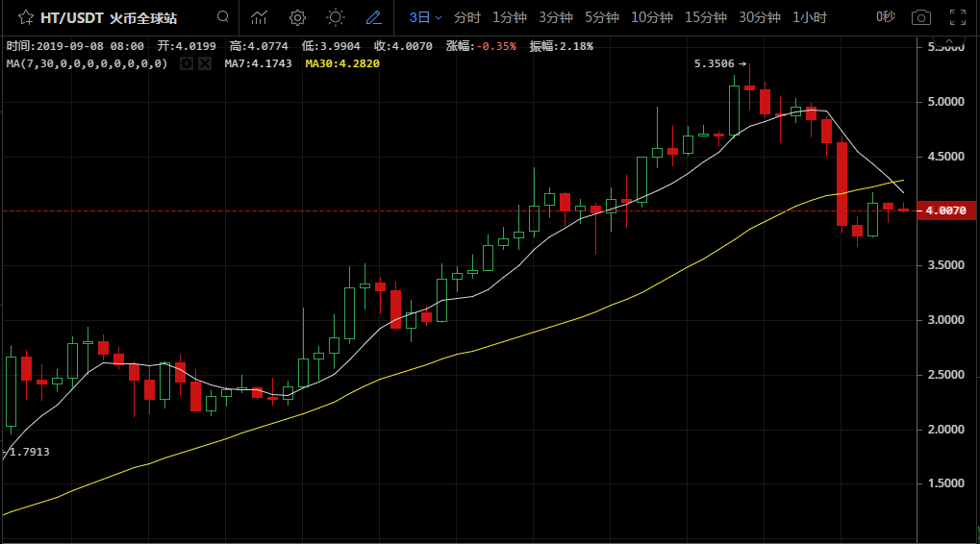
Task: Open the chart settings gear in the toolbar
Action: tap(297, 17)
